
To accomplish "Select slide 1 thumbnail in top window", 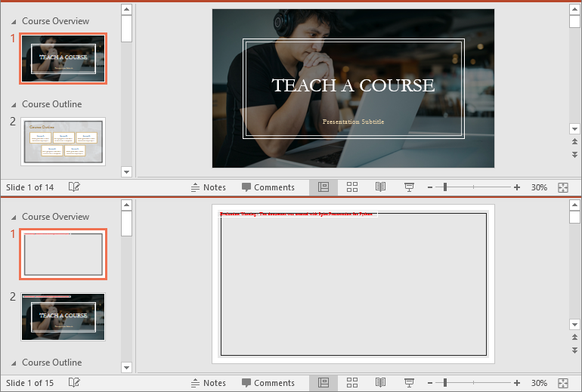I will pos(63,58).
